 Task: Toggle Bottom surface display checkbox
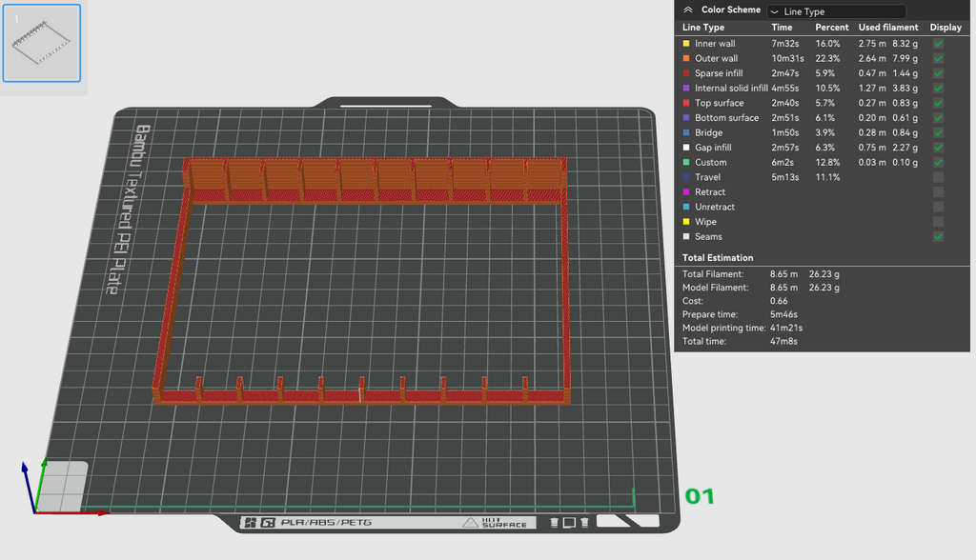coord(938,117)
